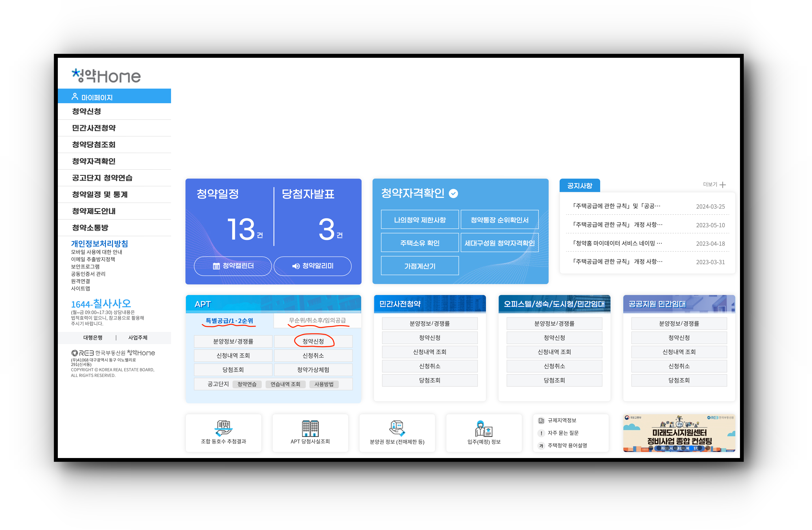
Task: Open the 이메일 추출방지정책 link
Action: (93, 259)
